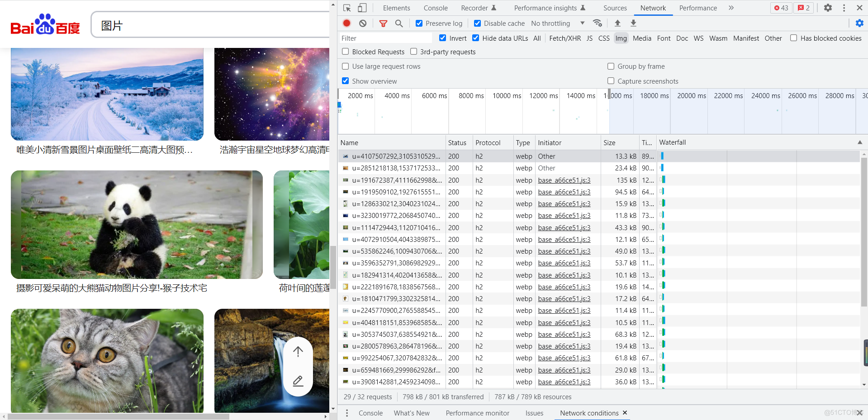Image resolution: width=868 pixels, height=420 pixels.
Task: Toggle the device toolbar icon
Action: coord(362,8)
